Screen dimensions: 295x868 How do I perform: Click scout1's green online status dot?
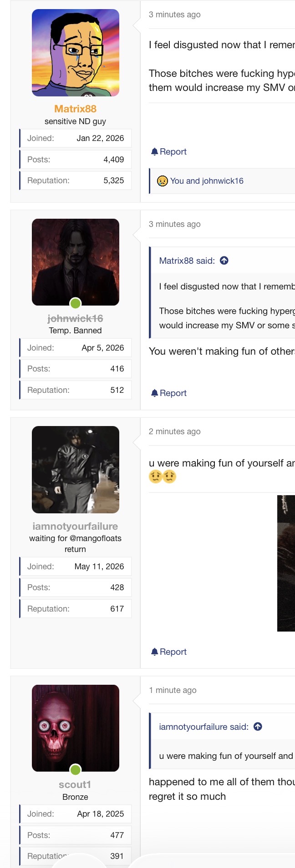[x=76, y=769]
